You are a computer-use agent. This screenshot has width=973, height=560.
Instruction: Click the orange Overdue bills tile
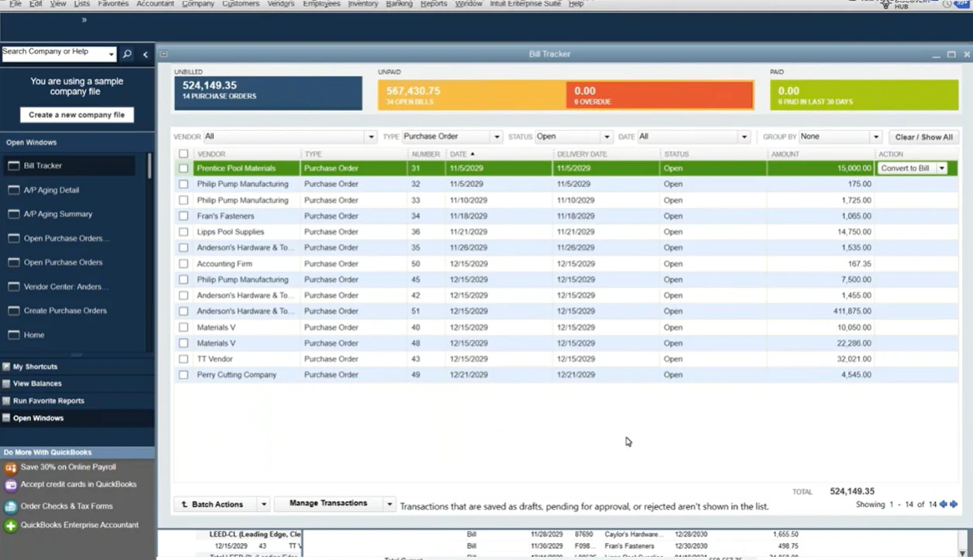660,95
